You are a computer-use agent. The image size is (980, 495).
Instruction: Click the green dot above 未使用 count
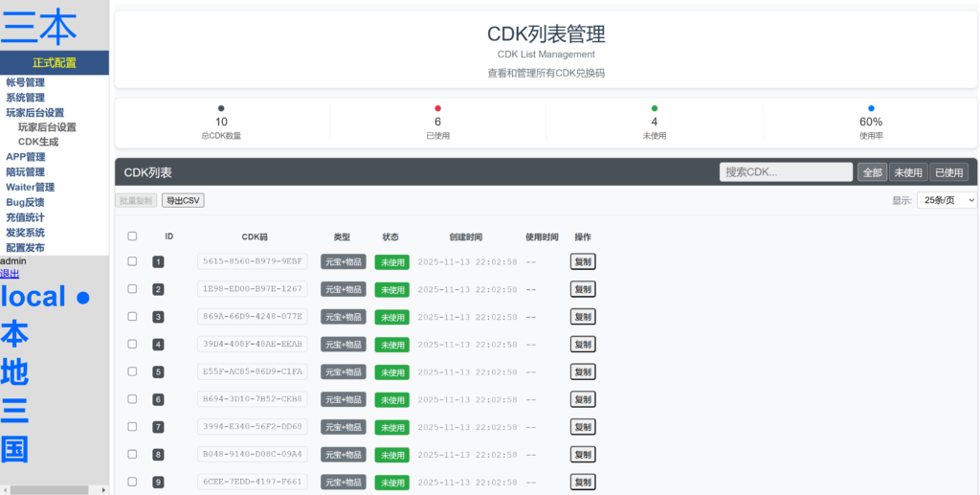coord(655,109)
